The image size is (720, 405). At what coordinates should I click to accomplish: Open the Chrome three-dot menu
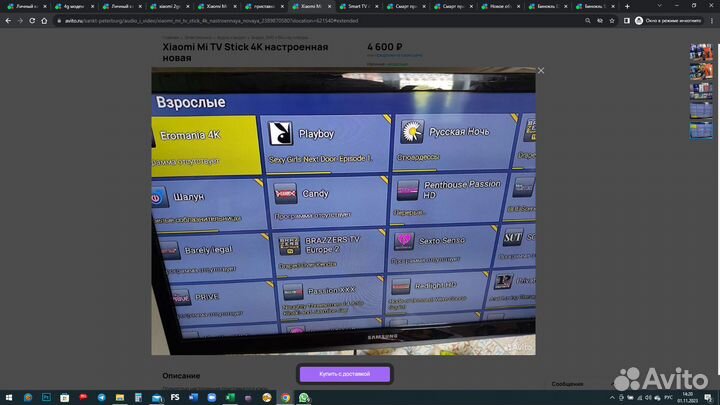coord(712,20)
